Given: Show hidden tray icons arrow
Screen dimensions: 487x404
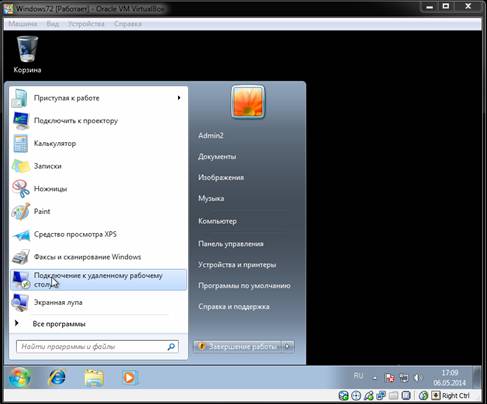Looking at the screenshot, I should click(375, 378).
